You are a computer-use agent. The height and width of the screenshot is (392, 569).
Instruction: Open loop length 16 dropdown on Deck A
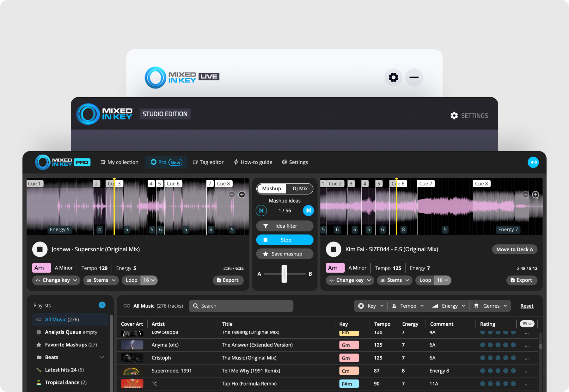(x=149, y=280)
